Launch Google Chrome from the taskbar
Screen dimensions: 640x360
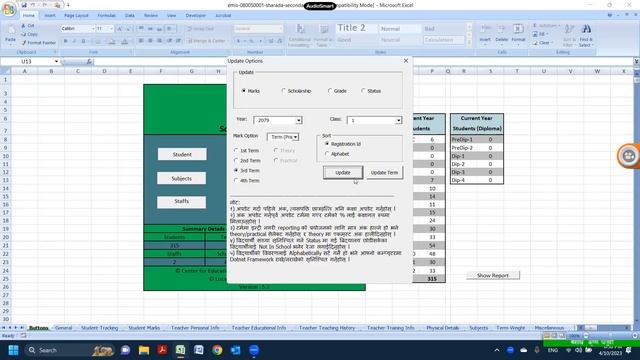click(217, 350)
